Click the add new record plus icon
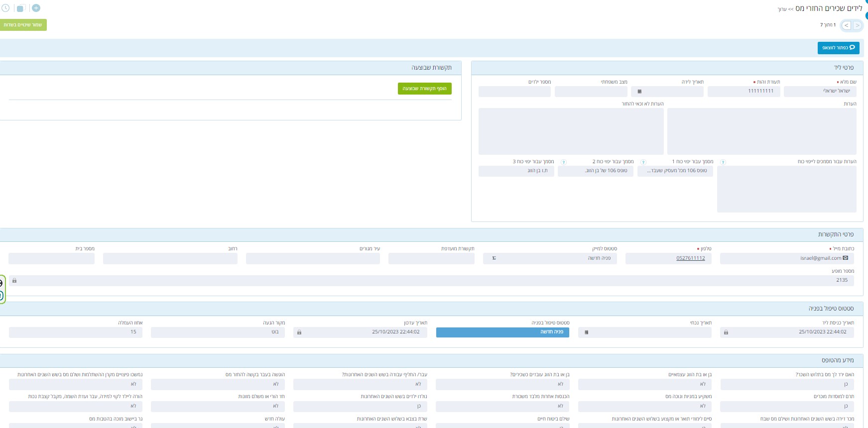 click(x=36, y=8)
